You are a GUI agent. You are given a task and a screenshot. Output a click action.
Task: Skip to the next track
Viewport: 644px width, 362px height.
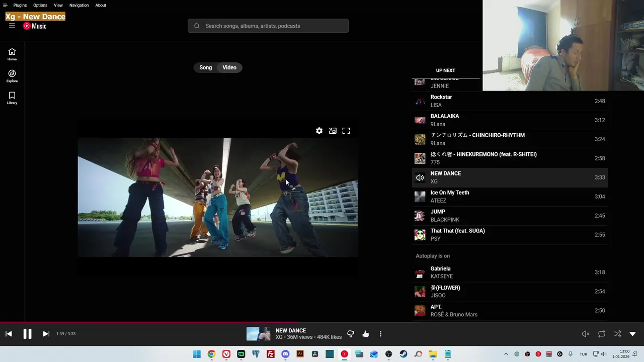[x=46, y=334]
